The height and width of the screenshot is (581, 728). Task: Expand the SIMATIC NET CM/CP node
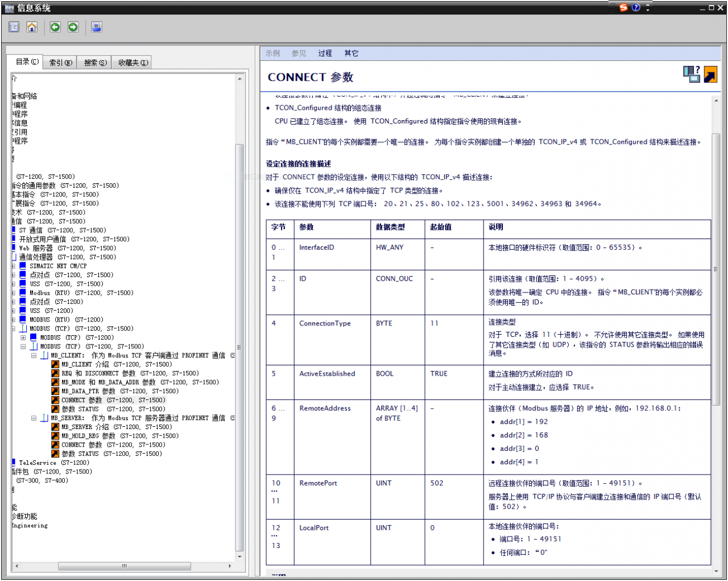point(14,266)
